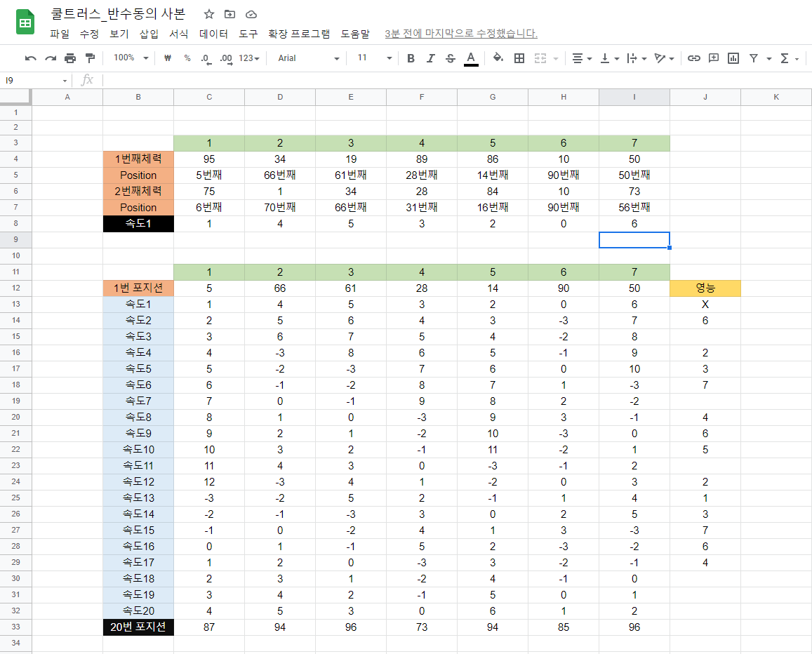Select the paint format roller icon
The height and width of the screenshot is (654, 812).
click(90, 58)
